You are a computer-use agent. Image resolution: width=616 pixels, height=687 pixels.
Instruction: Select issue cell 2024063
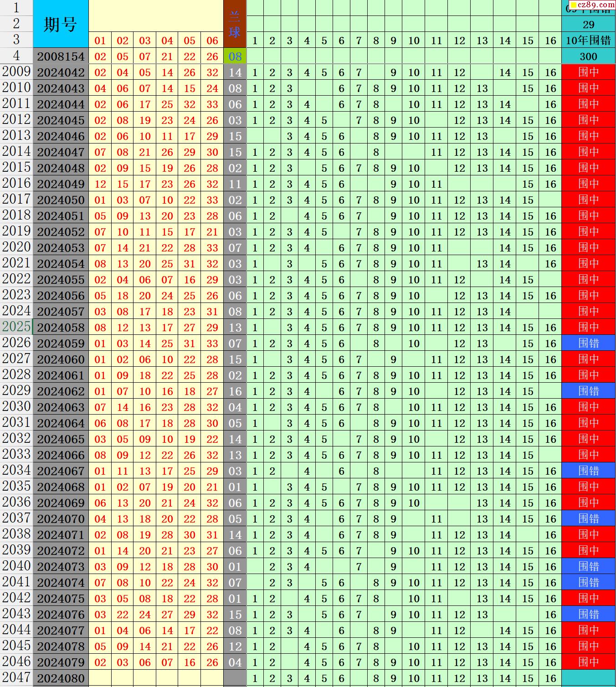tap(61, 407)
